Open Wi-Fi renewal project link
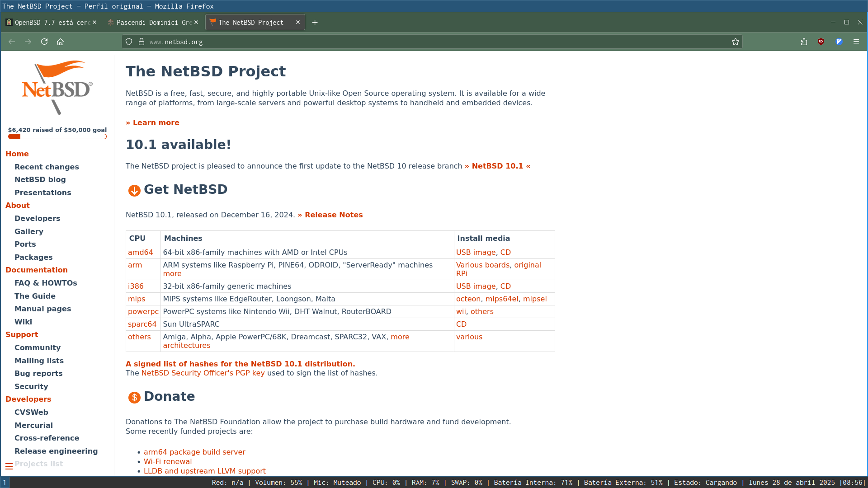 (x=168, y=461)
